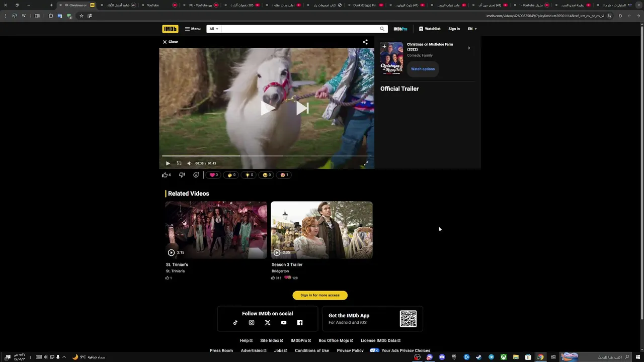Toggle the sparkle star reaction

point(249,175)
